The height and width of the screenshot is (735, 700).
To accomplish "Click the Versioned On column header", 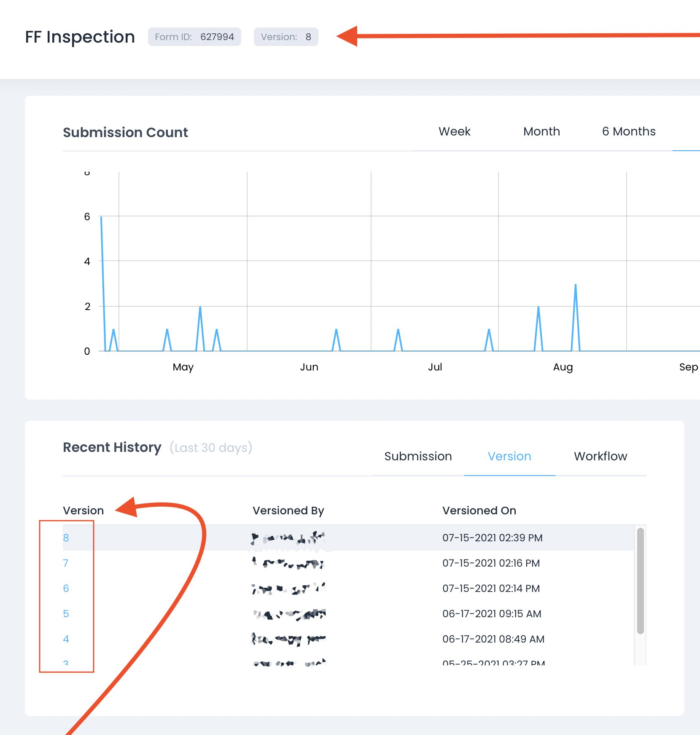I will (x=479, y=511).
